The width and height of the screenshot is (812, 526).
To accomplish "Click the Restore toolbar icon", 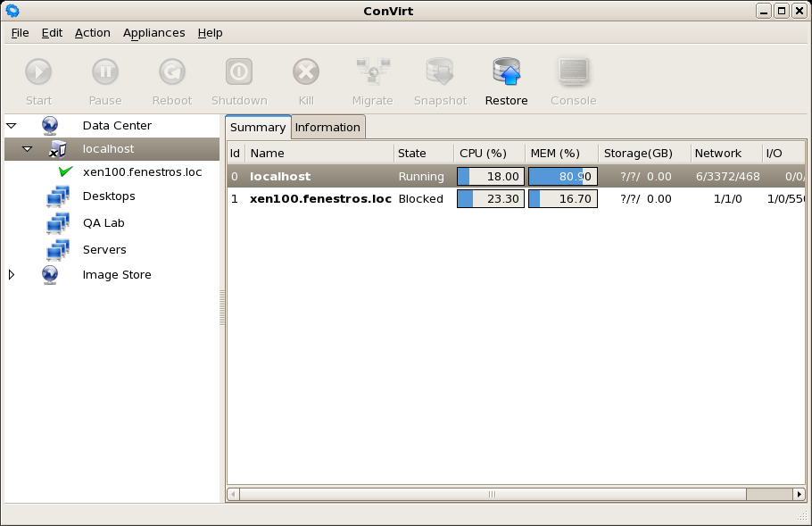I will pyautogui.click(x=506, y=72).
